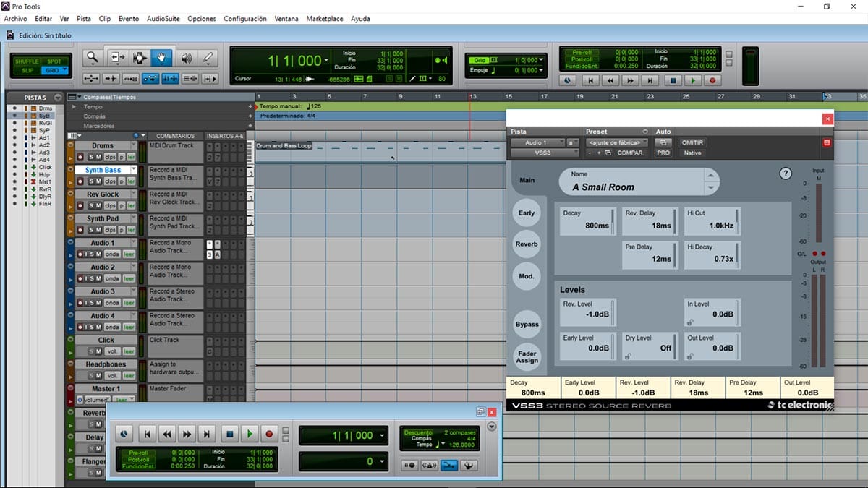Toggle the Link Timeline and Edit Selection button
Viewport: 868px width, 488px height.
tap(171, 78)
